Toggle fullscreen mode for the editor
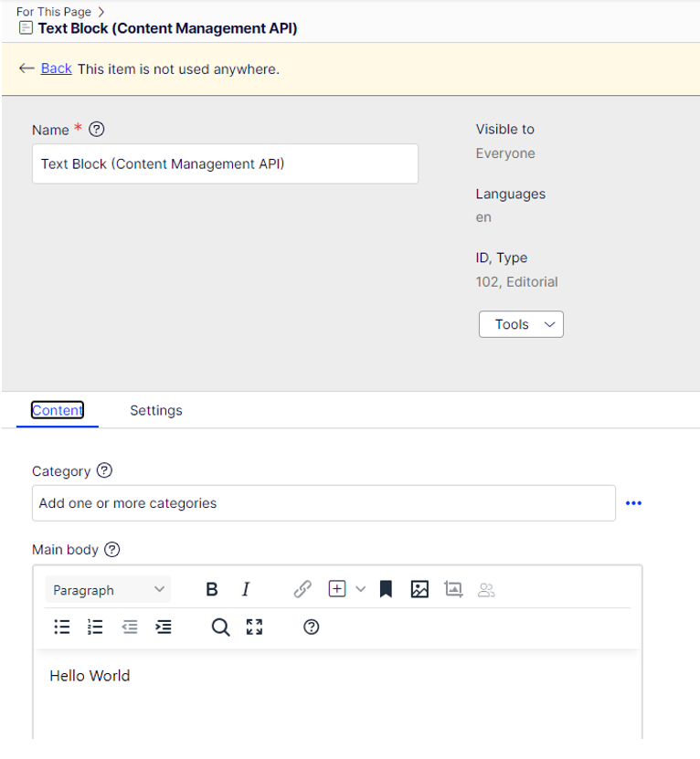Screen dimensions: 700x759 [255, 627]
